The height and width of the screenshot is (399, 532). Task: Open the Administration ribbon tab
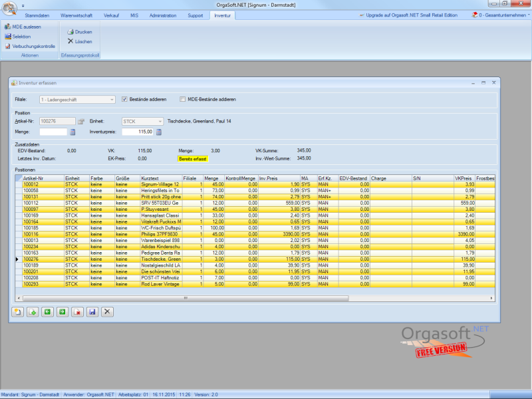tap(163, 15)
